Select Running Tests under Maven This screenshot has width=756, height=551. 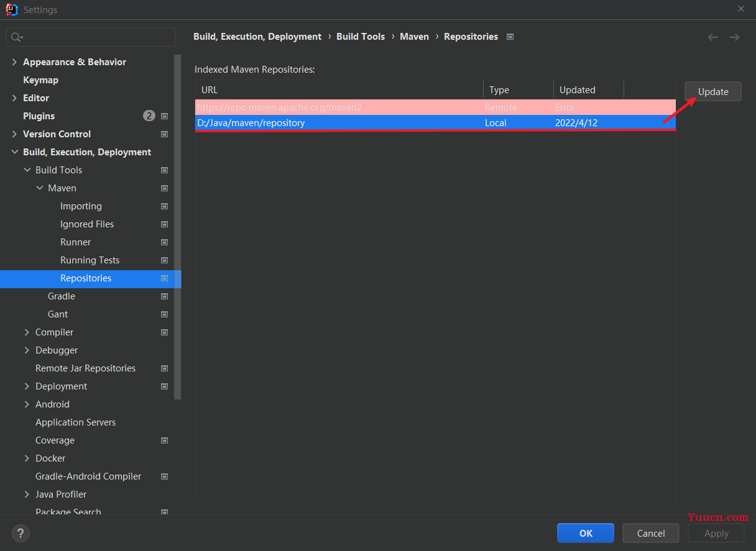(x=90, y=260)
